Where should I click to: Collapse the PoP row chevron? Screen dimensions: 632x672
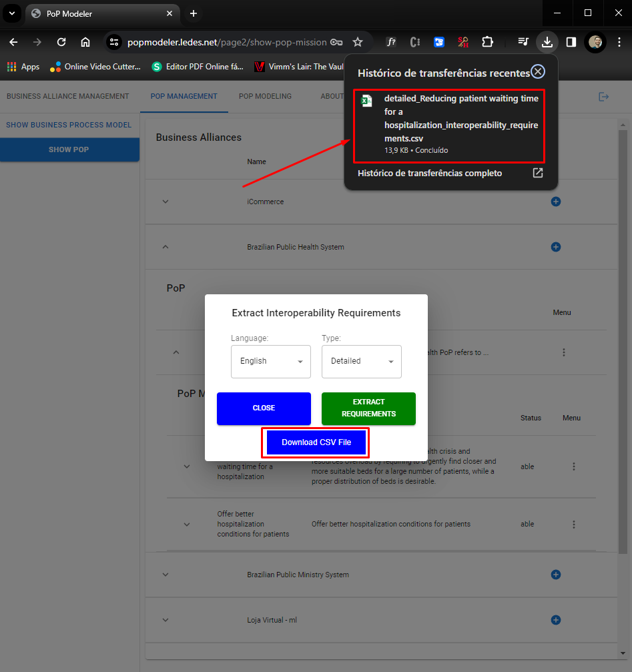176,352
